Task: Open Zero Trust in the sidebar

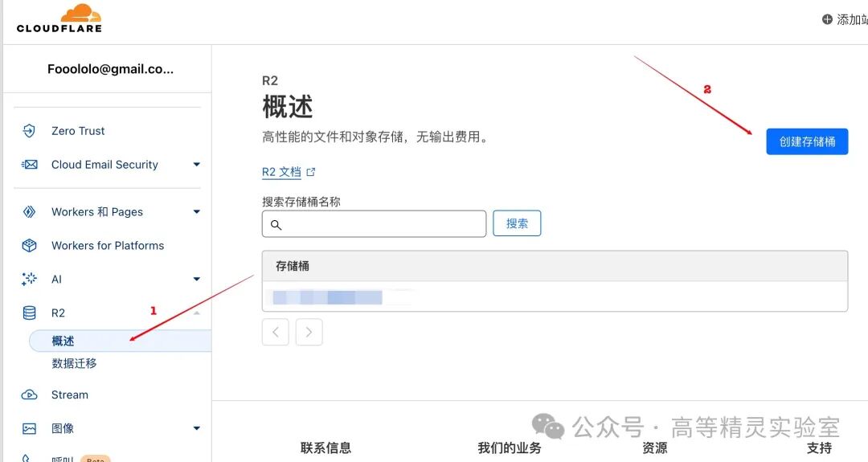Action: pyautogui.click(x=78, y=131)
